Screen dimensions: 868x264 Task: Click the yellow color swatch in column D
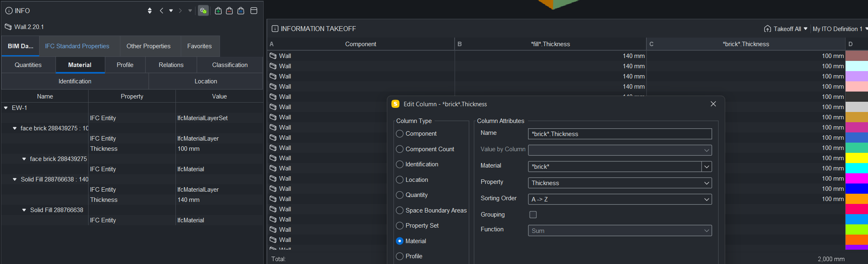click(857, 158)
